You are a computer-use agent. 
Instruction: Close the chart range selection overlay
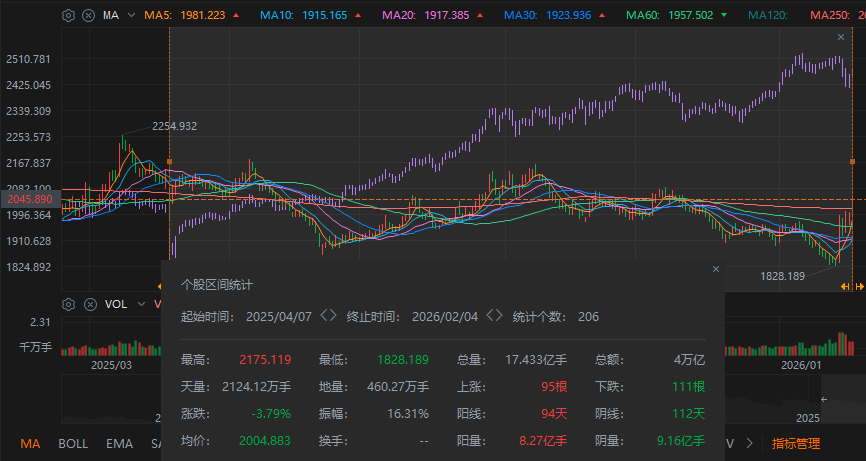pyautogui.click(x=841, y=36)
